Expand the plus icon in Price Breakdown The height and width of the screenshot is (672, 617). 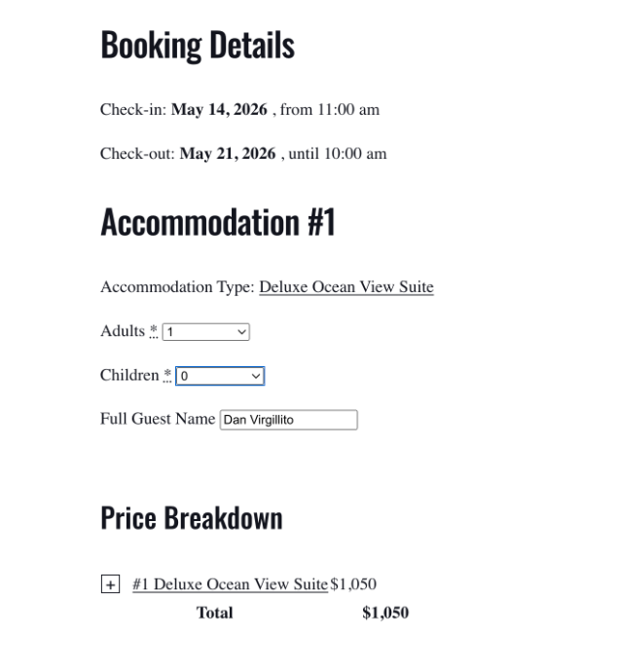point(111,584)
